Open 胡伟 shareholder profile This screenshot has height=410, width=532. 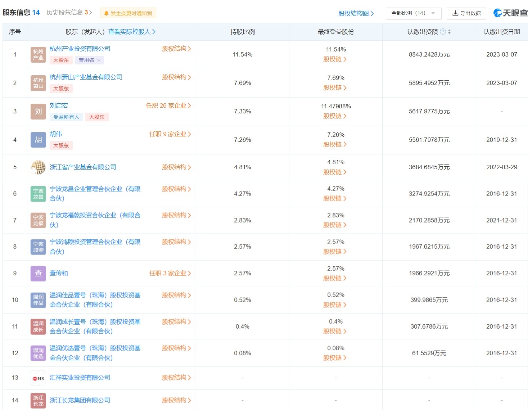click(56, 134)
